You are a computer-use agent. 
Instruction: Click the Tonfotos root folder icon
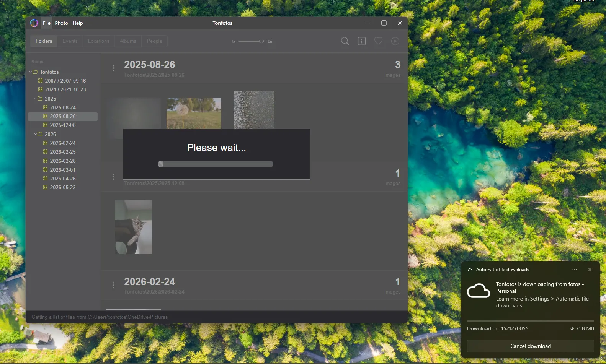coord(35,72)
